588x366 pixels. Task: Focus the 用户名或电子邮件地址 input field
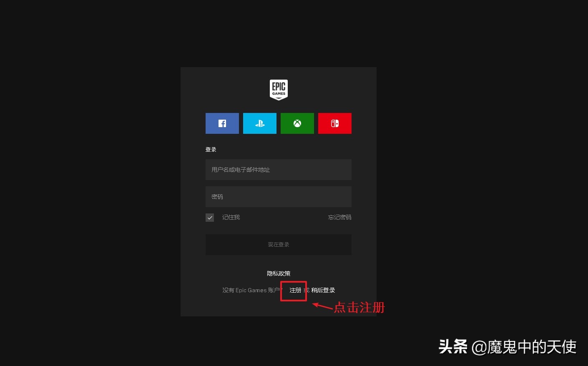(x=279, y=170)
